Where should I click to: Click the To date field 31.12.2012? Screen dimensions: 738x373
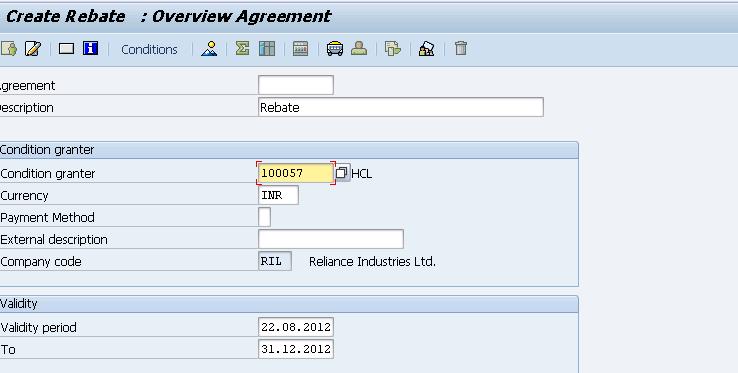tap(296, 349)
